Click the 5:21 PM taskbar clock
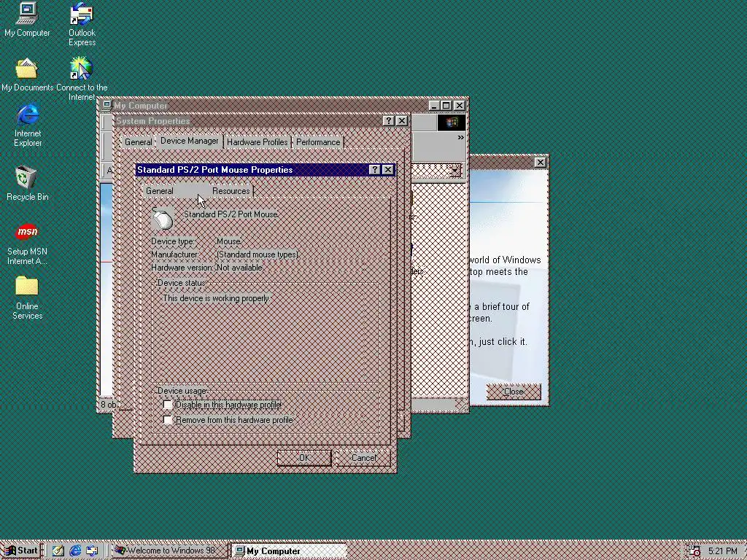Viewport: 747px width, 560px height. point(723,551)
